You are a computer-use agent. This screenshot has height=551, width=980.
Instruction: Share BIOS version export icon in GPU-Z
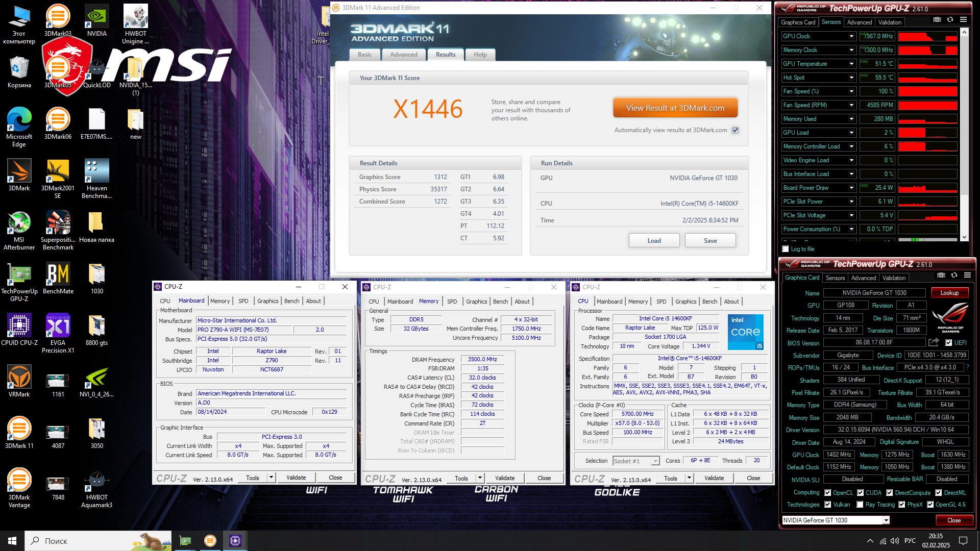click(934, 342)
